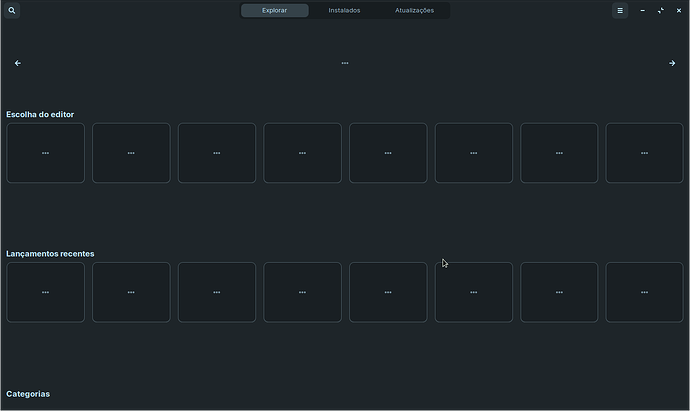Image resolution: width=690 pixels, height=411 pixels.
Task: Open fourth tile in Lançamentos recentes row
Action: pyautogui.click(x=302, y=292)
